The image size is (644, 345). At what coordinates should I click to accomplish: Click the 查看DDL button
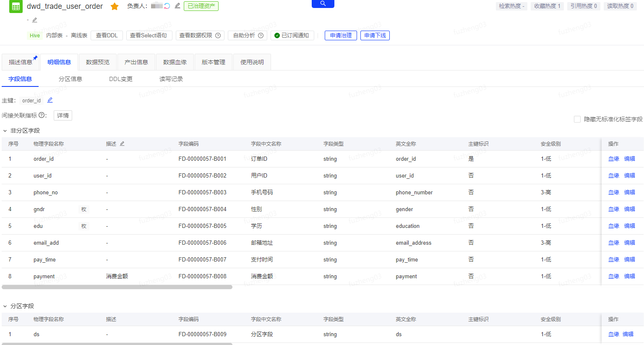[x=107, y=35]
